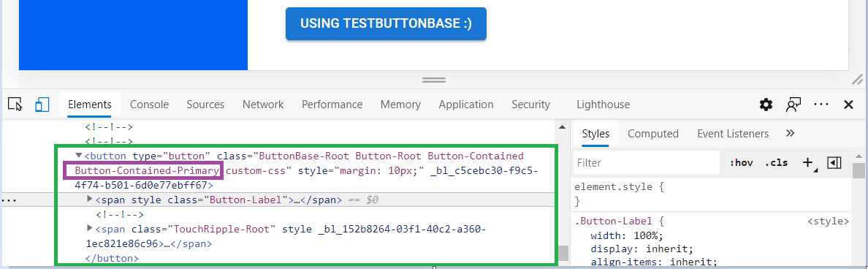Screen dimensions: 868x269
Task: Open the Application tab
Action: coord(466,105)
